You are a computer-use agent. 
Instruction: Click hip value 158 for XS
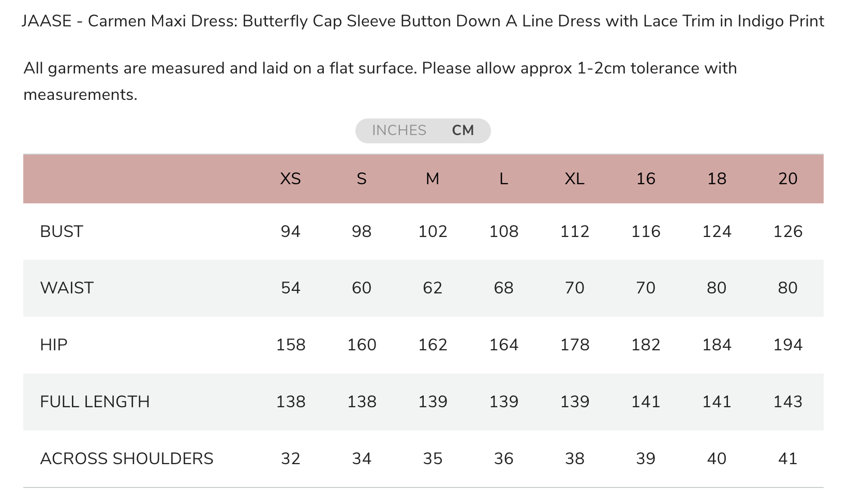tap(290, 345)
